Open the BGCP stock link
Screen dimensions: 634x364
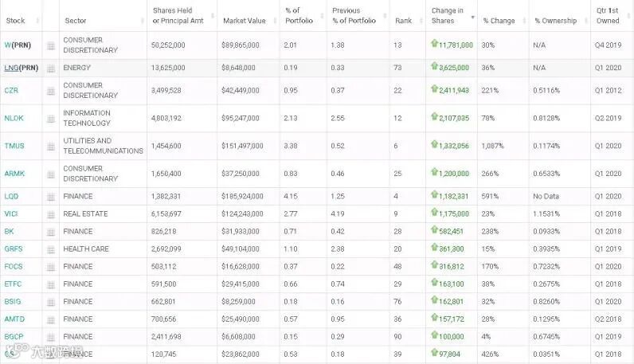[x=14, y=337]
